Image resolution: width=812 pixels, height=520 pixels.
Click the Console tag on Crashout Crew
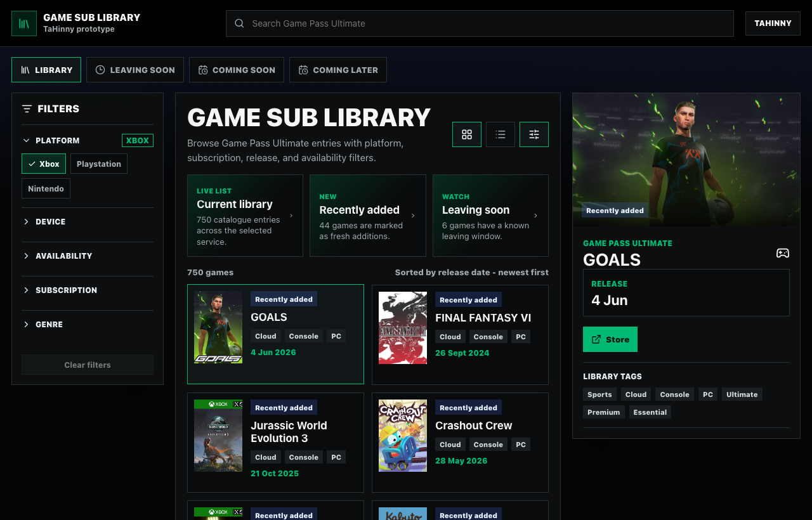(488, 445)
